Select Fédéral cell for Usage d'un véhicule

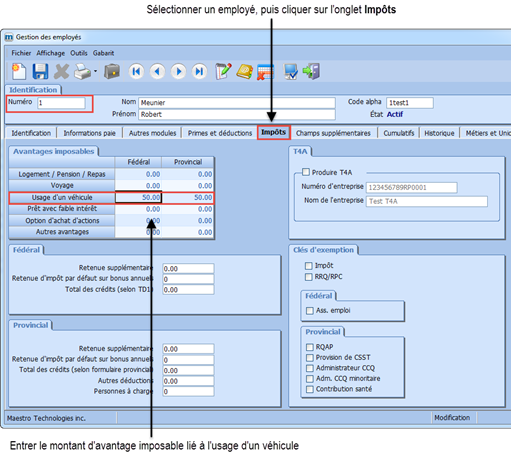(138, 197)
